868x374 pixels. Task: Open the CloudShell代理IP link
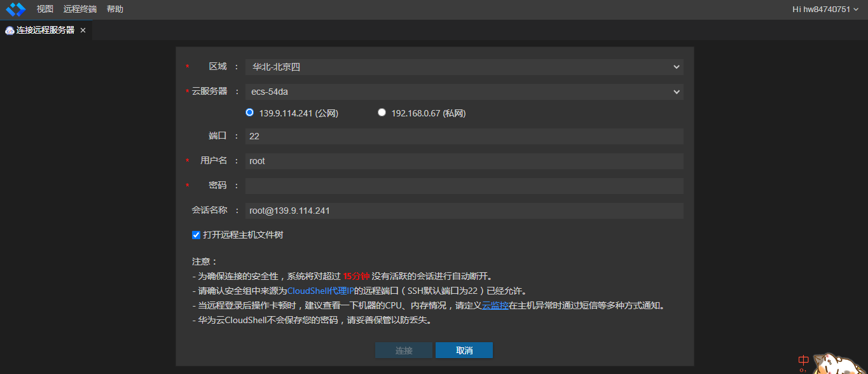point(320,291)
